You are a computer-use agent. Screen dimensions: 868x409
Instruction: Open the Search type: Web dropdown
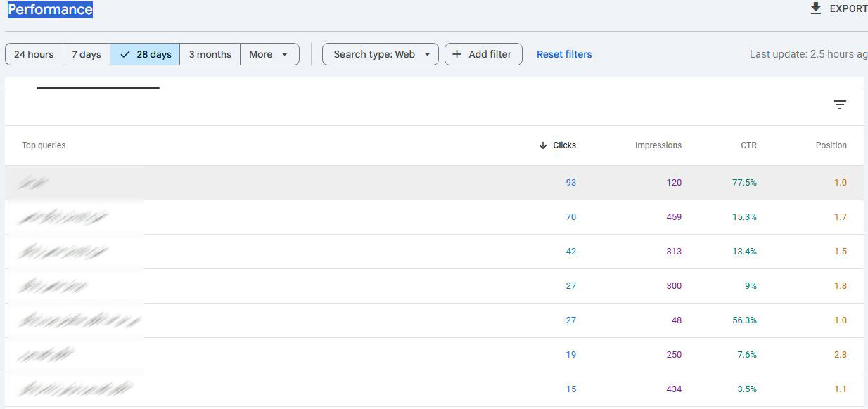381,54
